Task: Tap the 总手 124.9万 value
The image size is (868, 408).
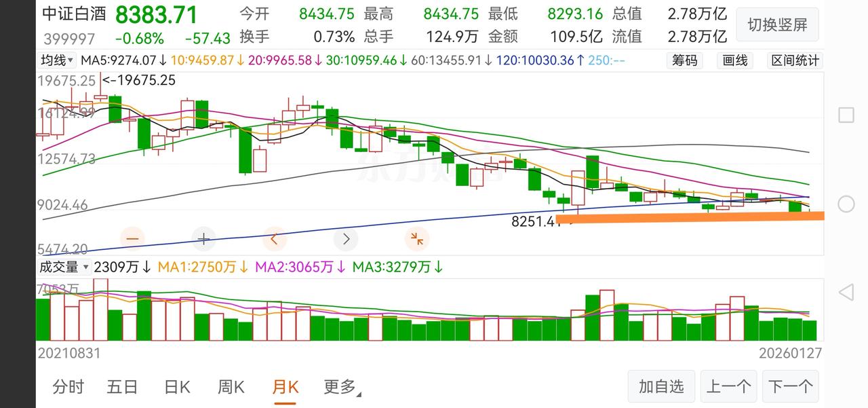Action: coord(452,36)
